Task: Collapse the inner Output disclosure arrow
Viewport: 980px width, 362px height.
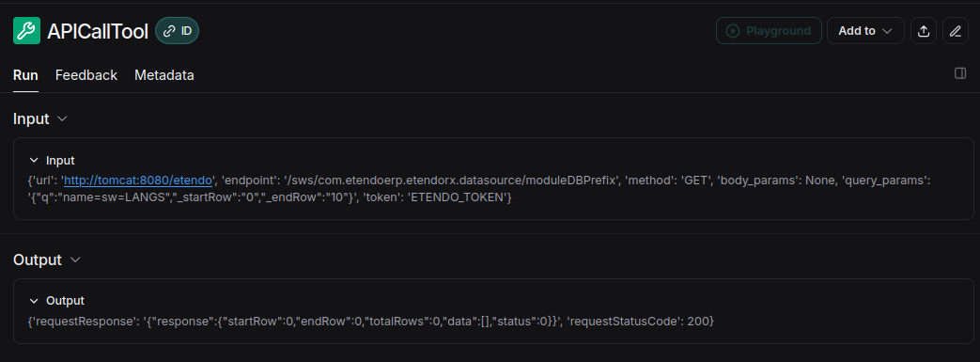Action: [x=34, y=301]
